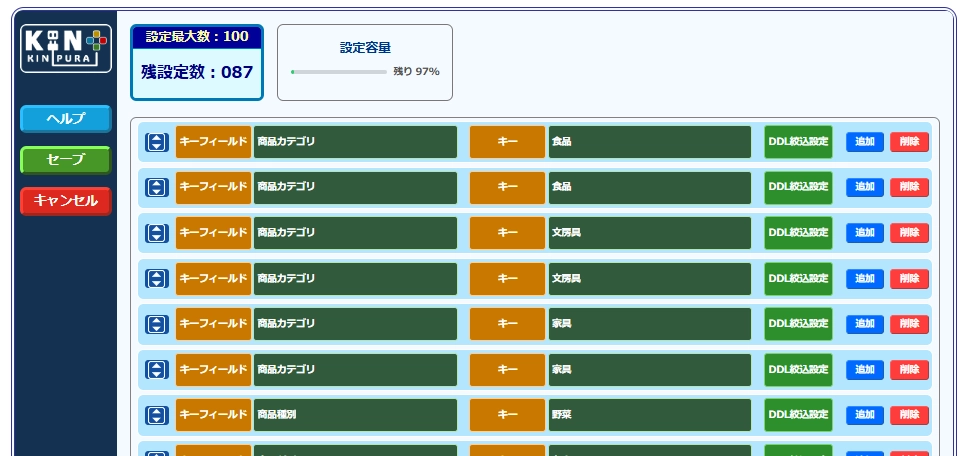The width and height of the screenshot is (969, 456).
Task: Click the reorder arrows icon on second 家具 row
Action: (x=157, y=369)
